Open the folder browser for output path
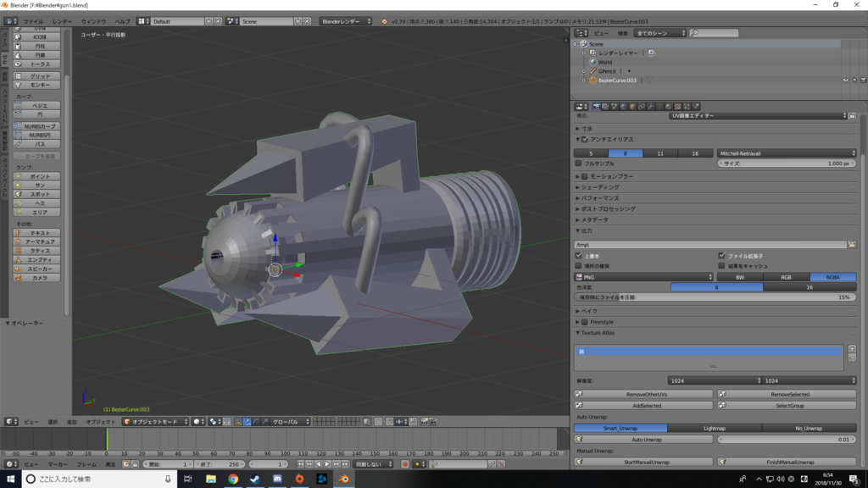This screenshot has width=868, height=488. click(x=851, y=244)
